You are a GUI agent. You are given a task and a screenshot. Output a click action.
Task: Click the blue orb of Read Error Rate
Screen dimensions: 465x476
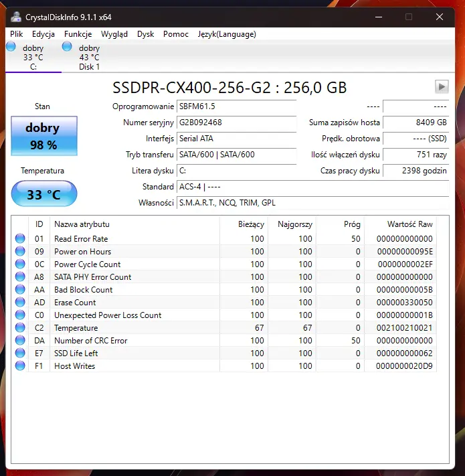coord(20,238)
